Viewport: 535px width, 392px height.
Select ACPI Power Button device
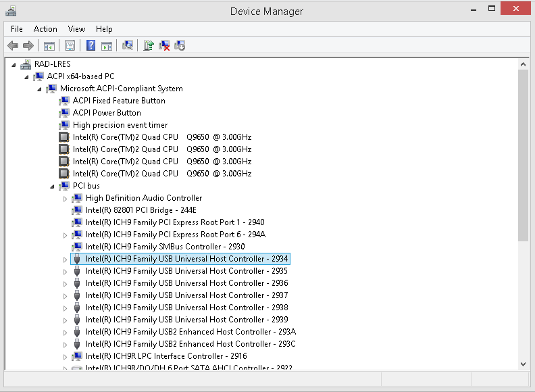point(107,113)
